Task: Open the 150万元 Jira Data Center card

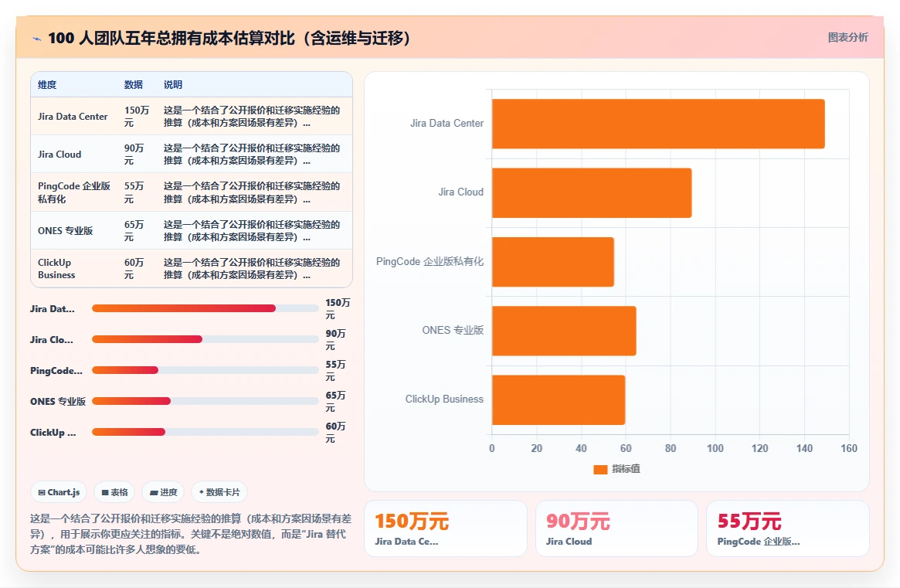Action: click(446, 529)
